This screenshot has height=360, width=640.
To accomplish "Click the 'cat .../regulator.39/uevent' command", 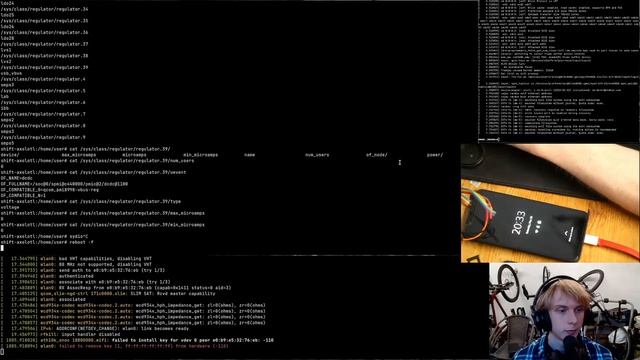I will pos(93,172).
